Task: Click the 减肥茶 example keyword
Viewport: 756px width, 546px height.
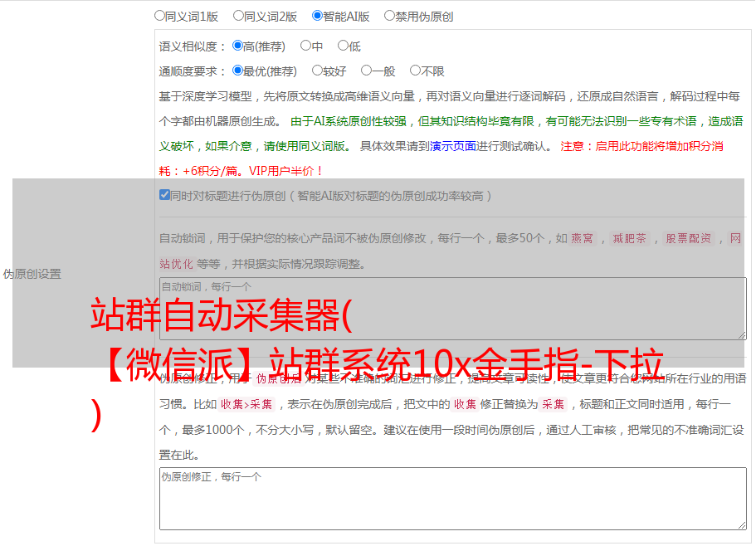Action: 629,238
